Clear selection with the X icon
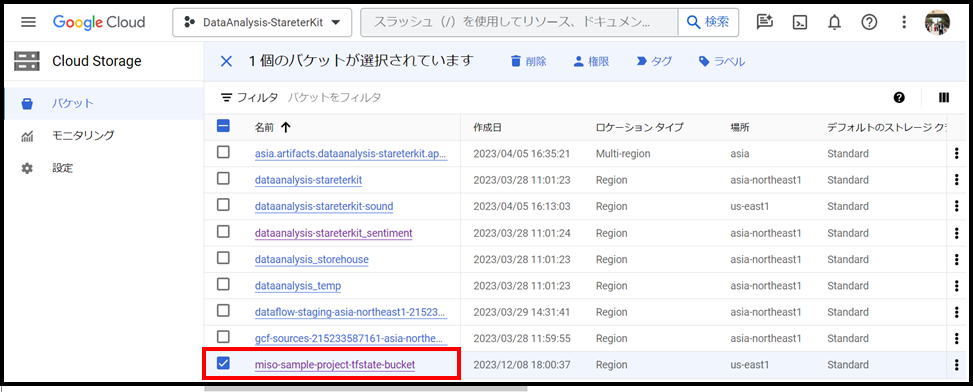 [x=226, y=61]
